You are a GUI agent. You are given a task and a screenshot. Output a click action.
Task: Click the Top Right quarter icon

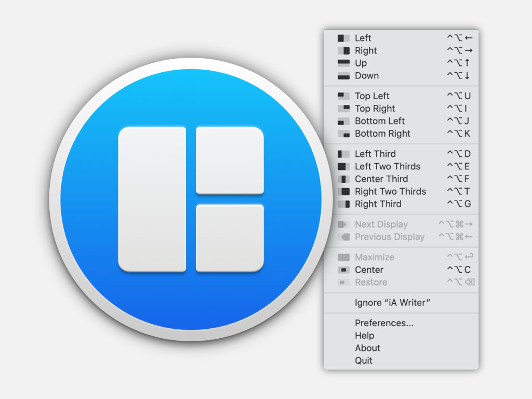[x=343, y=109]
